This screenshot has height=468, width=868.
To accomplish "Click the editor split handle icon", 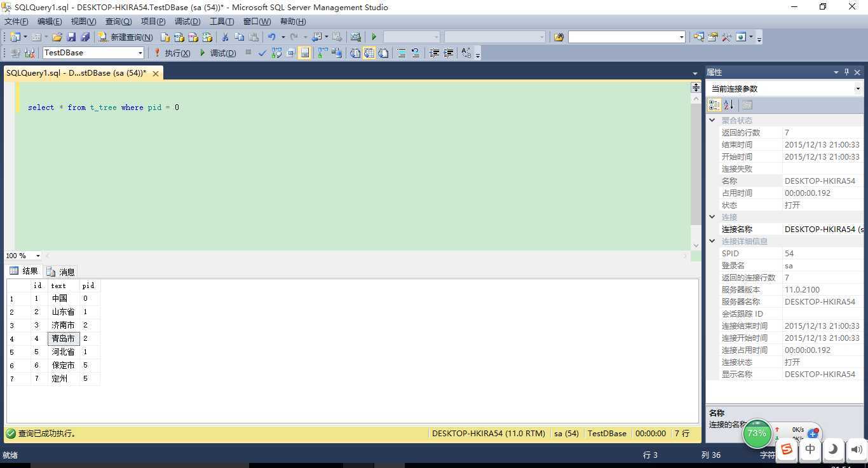I will pos(696,88).
